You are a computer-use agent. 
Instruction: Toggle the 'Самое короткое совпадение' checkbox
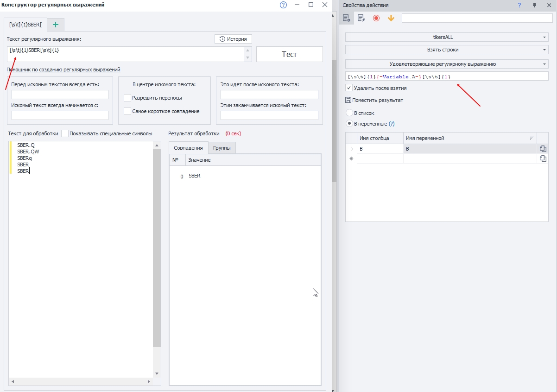point(127,111)
